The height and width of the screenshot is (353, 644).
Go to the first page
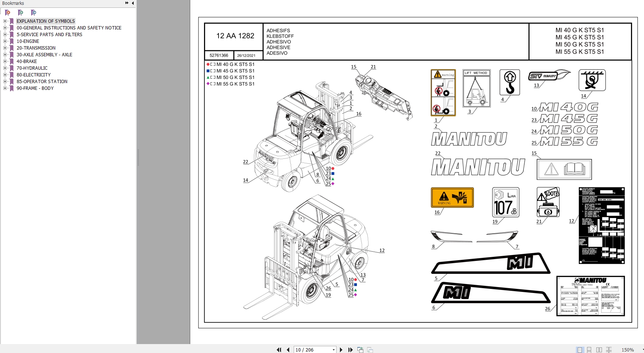(279, 350)
